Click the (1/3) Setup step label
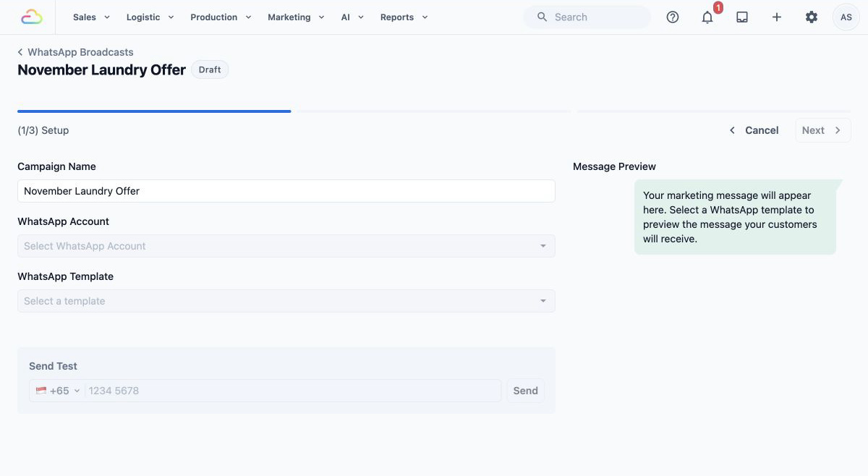Image resolution: width=868 pixels, height=476 pixels. 43,130
